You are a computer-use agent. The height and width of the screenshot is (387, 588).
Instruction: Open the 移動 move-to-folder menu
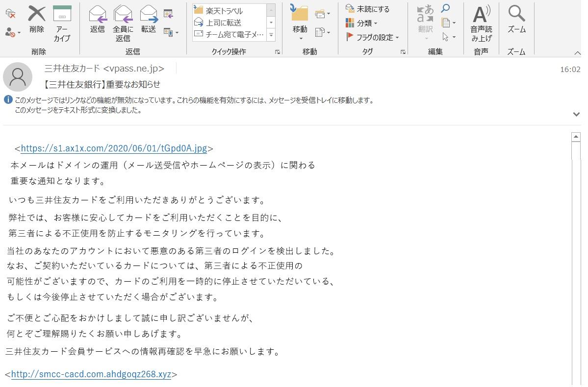tap(300, 23)
